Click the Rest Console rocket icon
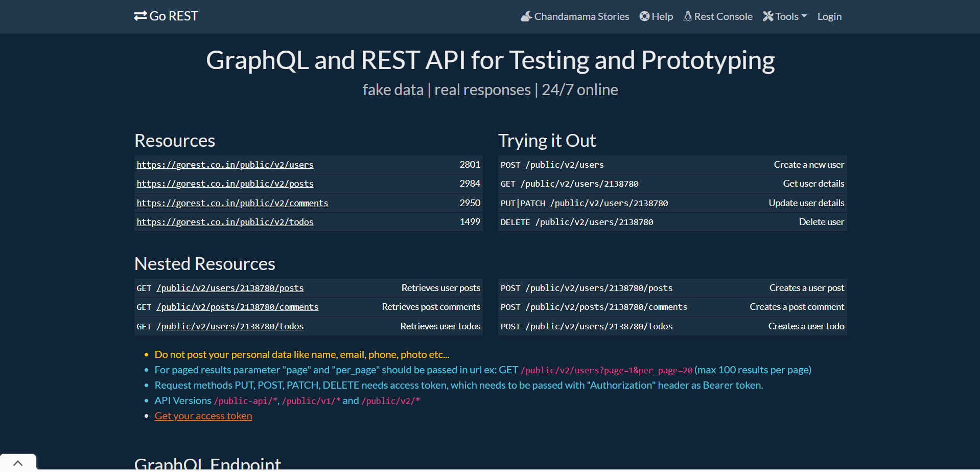 click(688, 16)
